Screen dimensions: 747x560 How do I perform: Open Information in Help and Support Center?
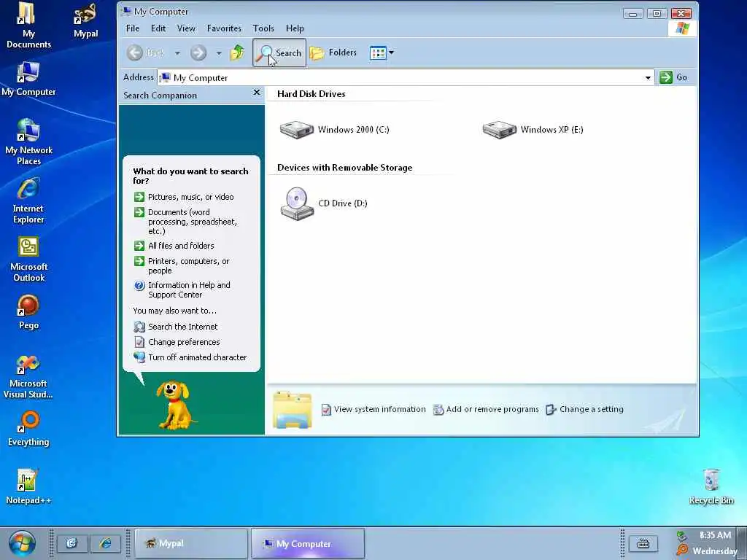(x=189, y=289)
